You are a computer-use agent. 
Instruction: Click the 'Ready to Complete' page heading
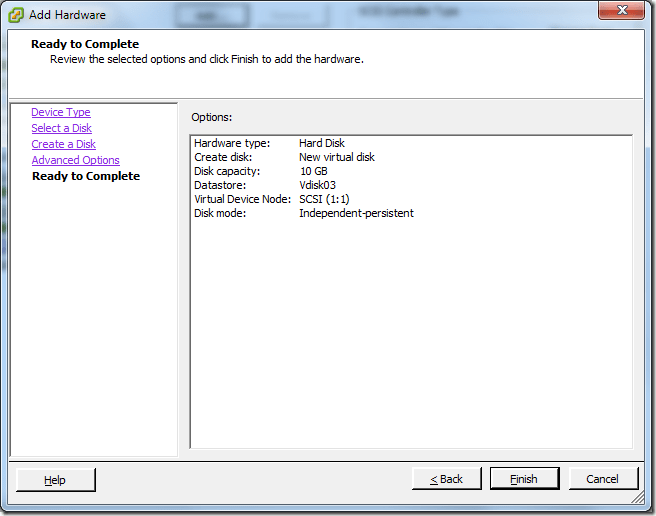pyautogui.click(x=85, y=44)
